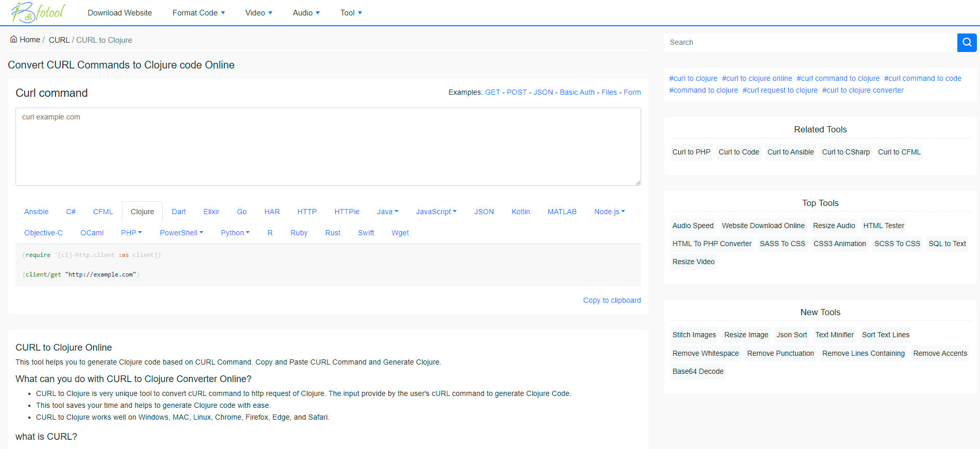
Task: Expand the Audio menu
Action: click(306, 13)
